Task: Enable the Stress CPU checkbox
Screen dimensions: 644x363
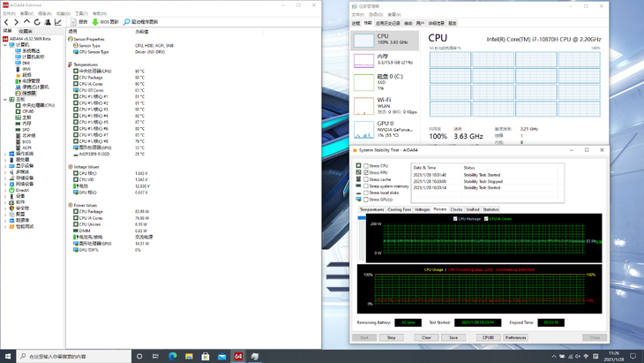Action: click(x=366, y=166)
